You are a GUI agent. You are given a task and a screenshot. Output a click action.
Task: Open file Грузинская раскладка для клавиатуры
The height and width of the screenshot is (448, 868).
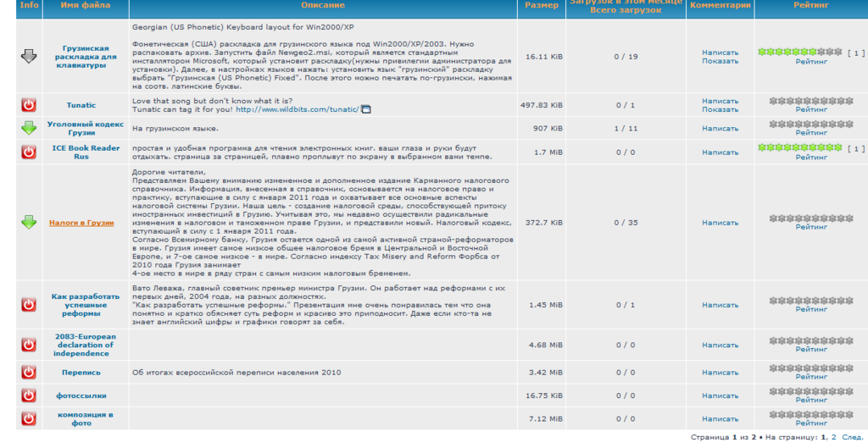[86, 57]
